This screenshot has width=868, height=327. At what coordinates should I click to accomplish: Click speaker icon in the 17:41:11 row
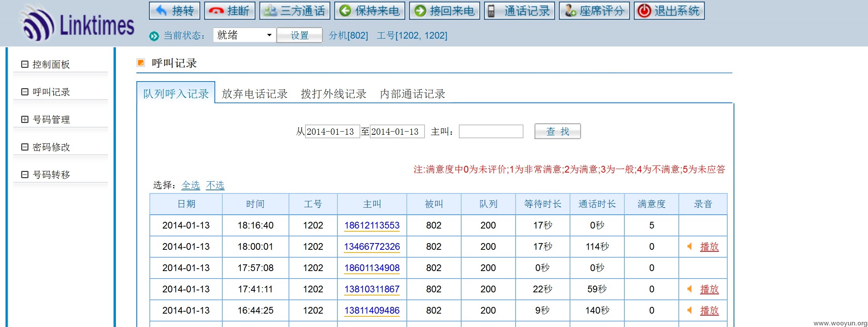click(690, 289)
